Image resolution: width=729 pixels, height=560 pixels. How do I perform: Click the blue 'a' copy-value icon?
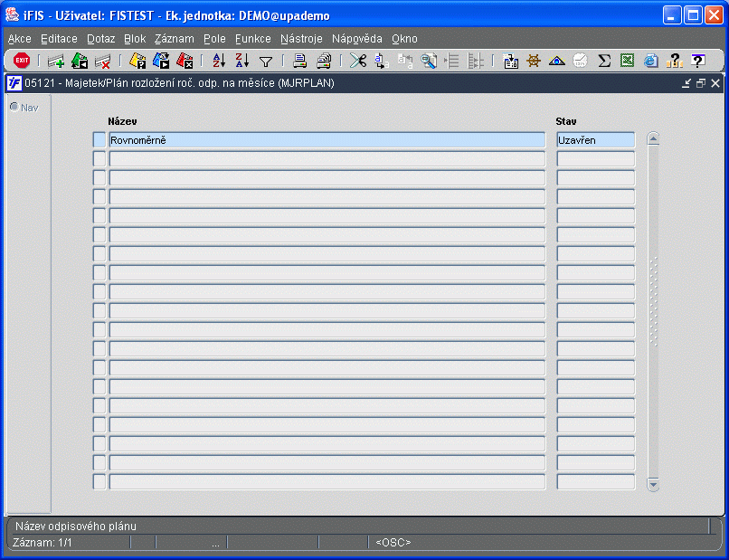[x=382, y=61]
